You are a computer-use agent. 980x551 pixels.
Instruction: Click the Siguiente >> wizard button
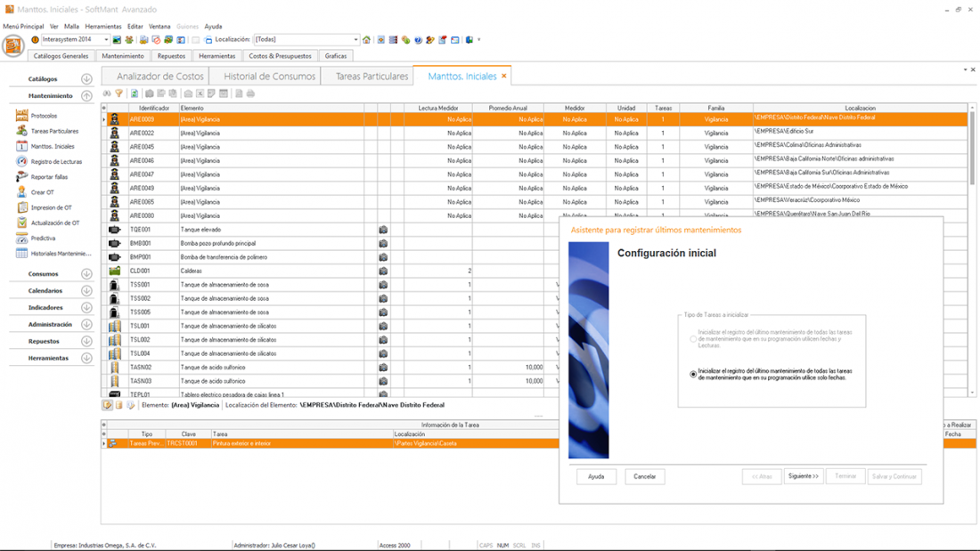[804, 476]
